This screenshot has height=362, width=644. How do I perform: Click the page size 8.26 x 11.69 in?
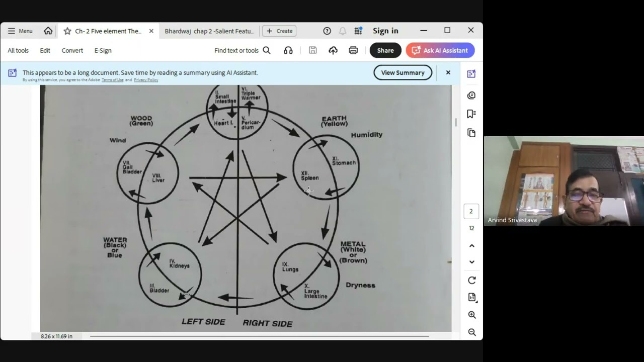56,336
